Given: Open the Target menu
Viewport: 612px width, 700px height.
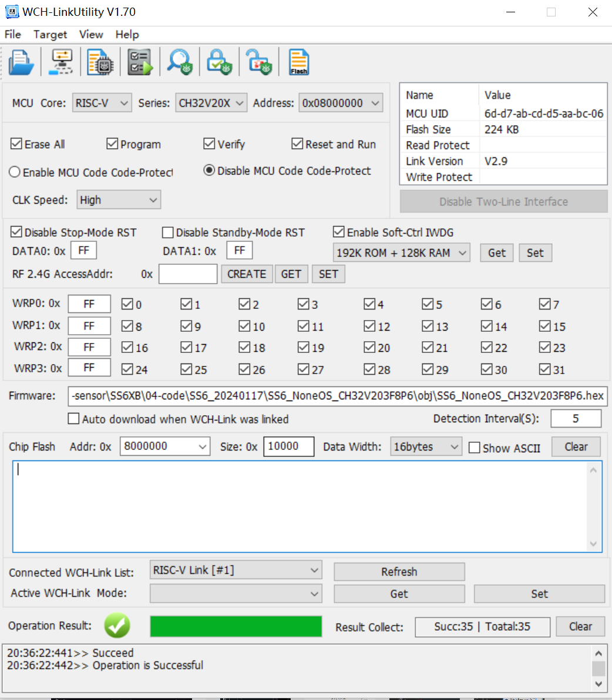Looking at the screenshot, I should click(x=50, y=35).
